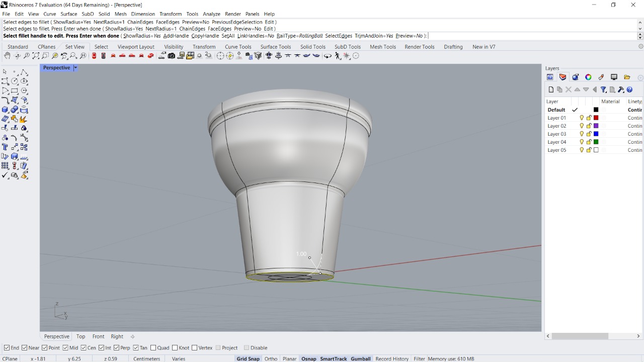644x362 pixels.
Task: Select the Pan view hand icon
Action: 7,56
